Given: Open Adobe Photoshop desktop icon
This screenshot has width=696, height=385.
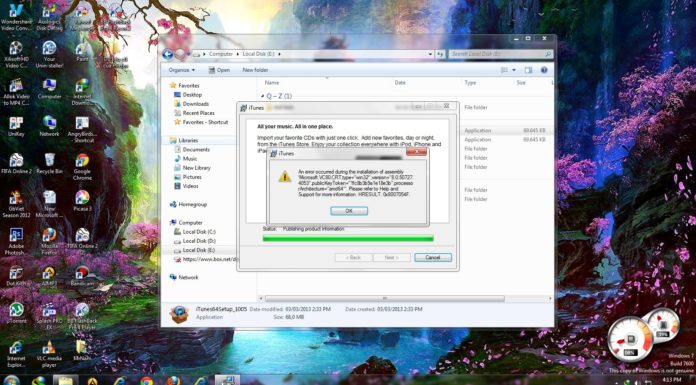Looking at the screenshot, I should click(16, 242).
